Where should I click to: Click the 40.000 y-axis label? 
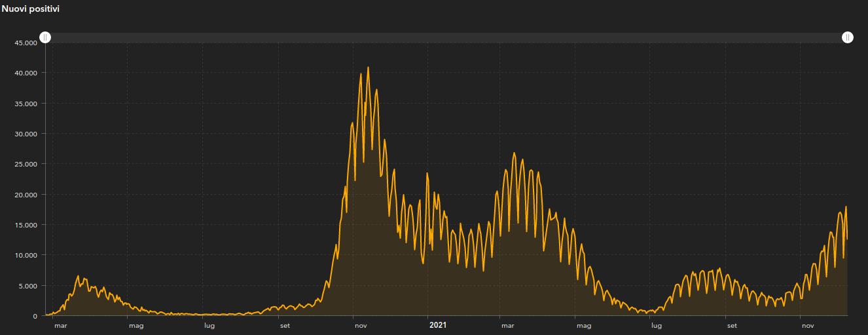pos(26,73)
